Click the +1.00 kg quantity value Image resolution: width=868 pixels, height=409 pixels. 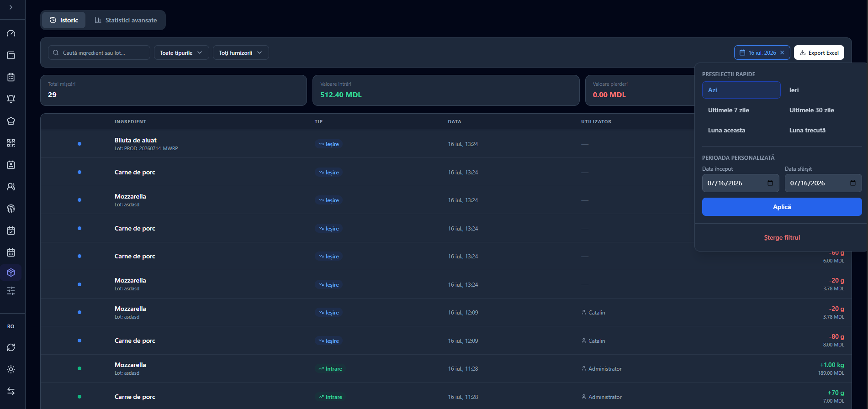[832, 365]
